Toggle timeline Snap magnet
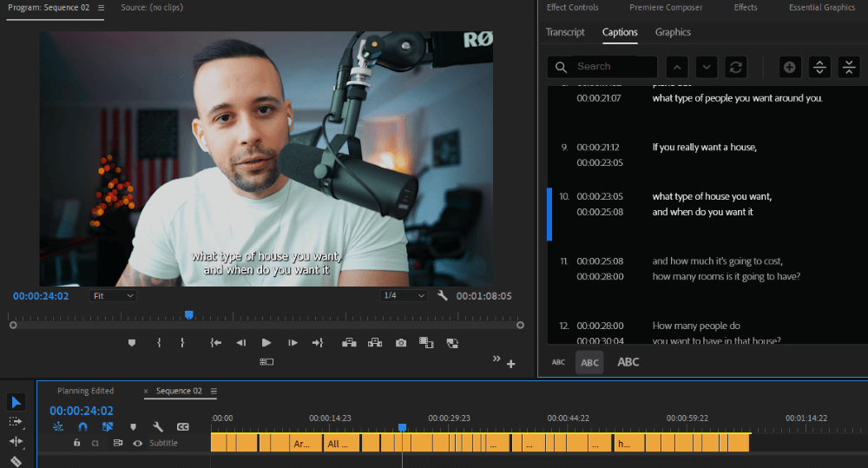Viewport: 868px width, 468px height. 82,427
